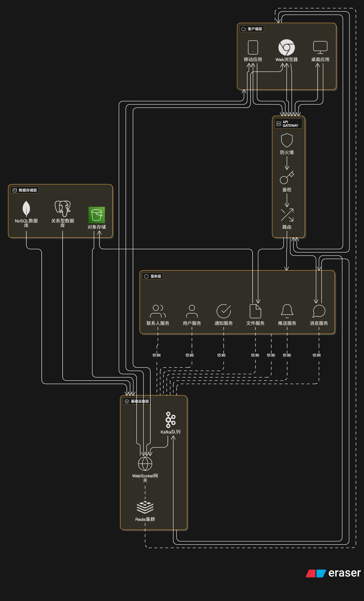
Task: Select the 关系型数据库 elephant icon
Action: click(x=63, y=209)
